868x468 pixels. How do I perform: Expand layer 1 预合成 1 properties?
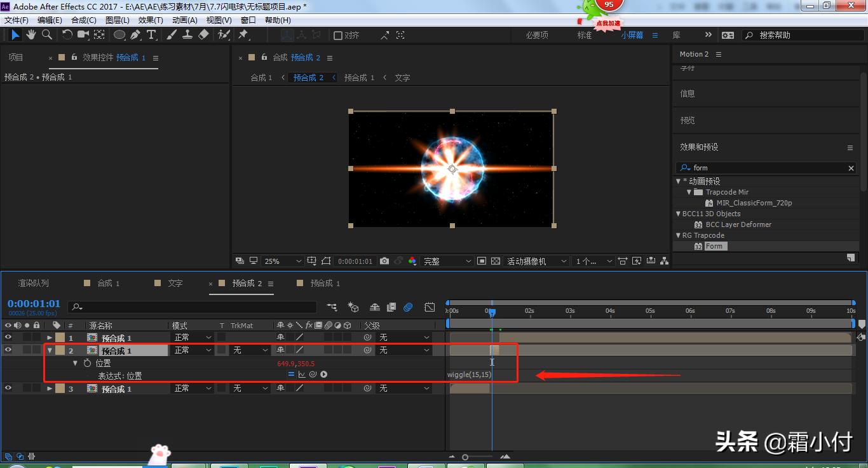tap(50, 338)
